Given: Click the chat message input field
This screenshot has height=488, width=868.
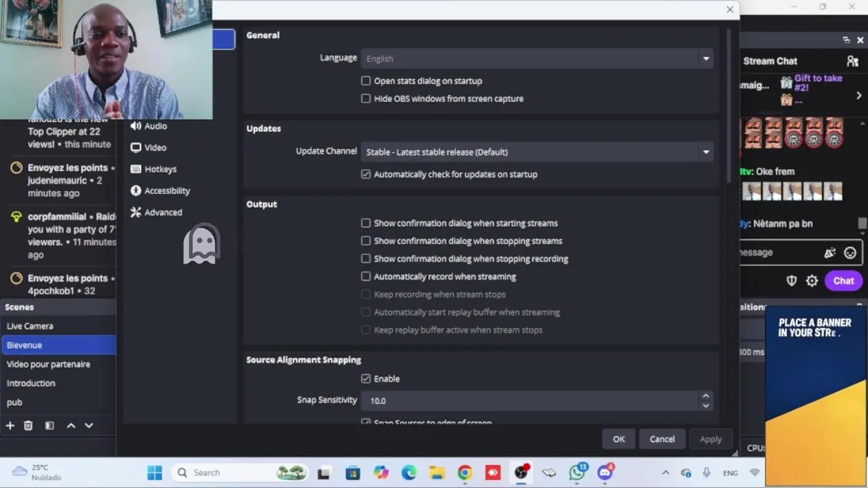Looking at the screenshot, I should 780,252.
